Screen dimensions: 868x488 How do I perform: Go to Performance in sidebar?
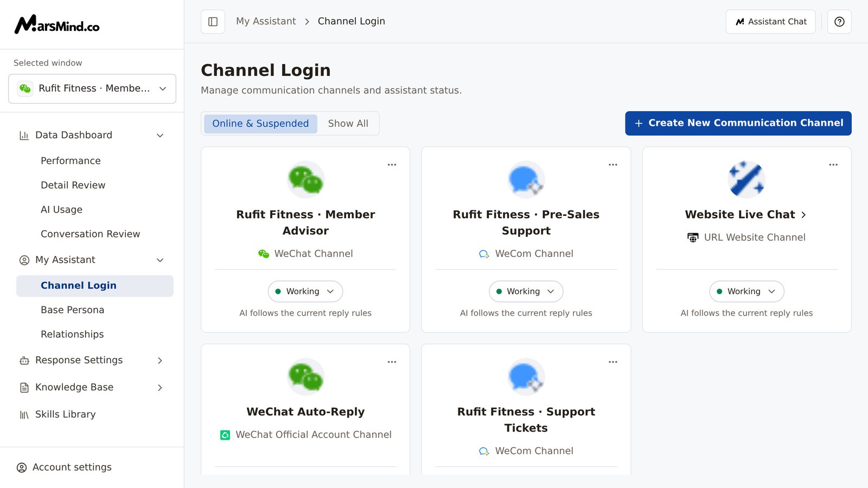pos(71,161)
